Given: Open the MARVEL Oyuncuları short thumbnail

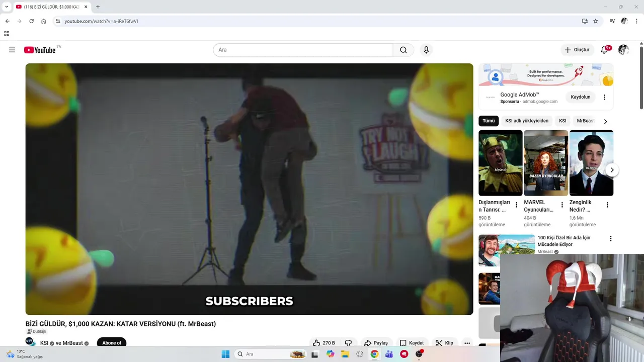Looking at the screenshot, I should [x=546, y=163].
